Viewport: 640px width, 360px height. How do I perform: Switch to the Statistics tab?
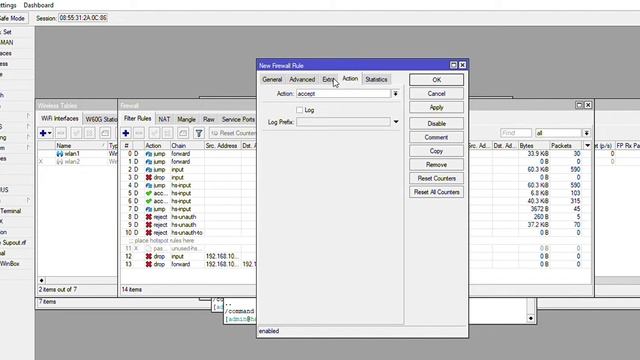point(376,80)
